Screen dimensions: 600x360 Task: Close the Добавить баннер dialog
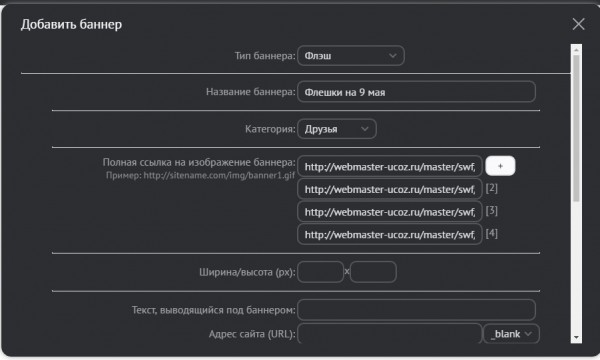click(578, 24)
